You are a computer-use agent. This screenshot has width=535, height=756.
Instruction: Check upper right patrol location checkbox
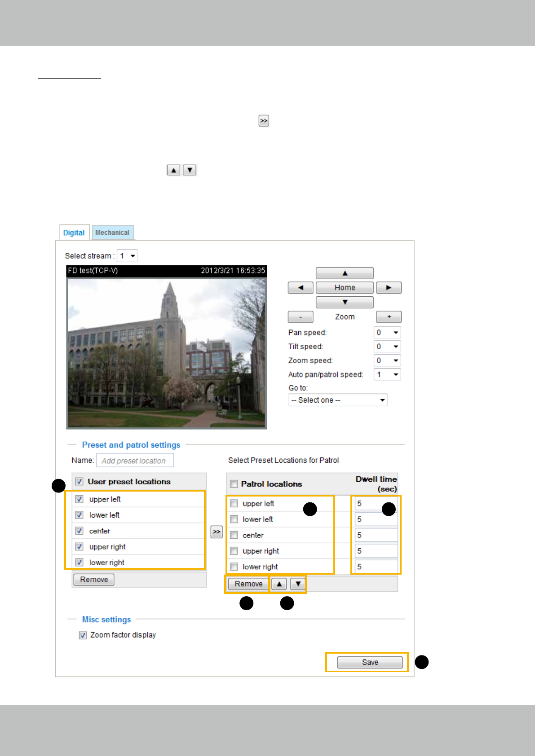pos(234,551)
